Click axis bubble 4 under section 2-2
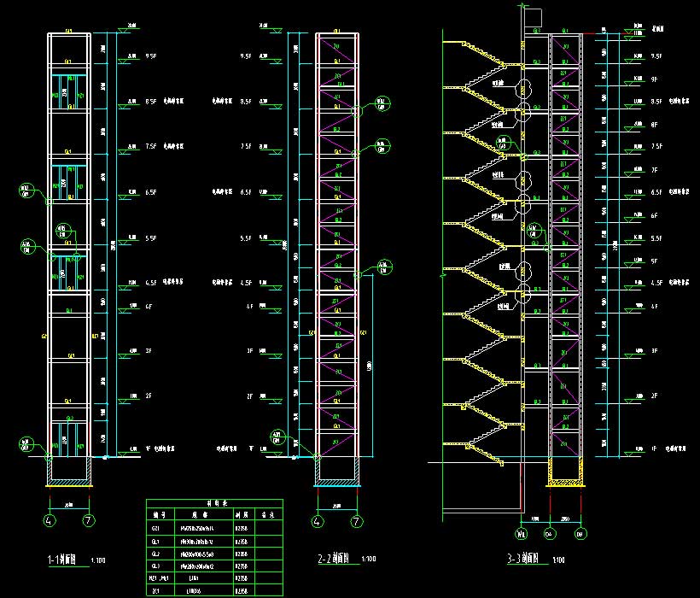This screenshot has width=700, height=598. [x=318, y=519]
